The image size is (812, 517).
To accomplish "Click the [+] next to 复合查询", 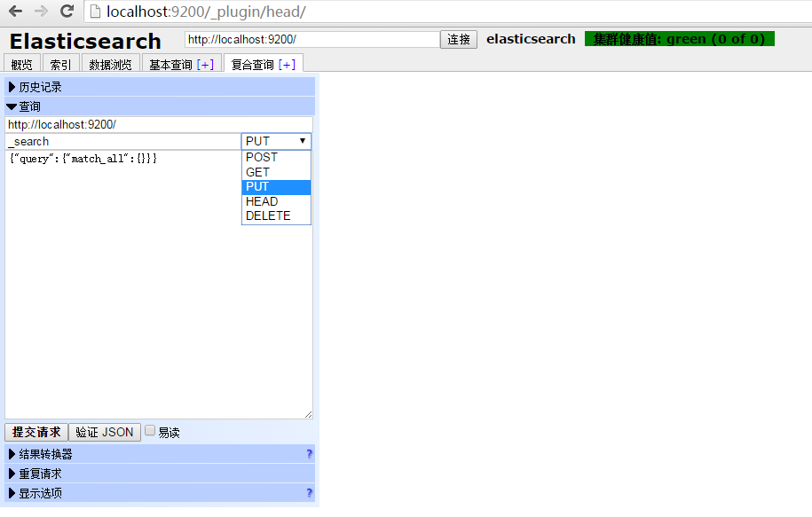I will coord(287,65).
